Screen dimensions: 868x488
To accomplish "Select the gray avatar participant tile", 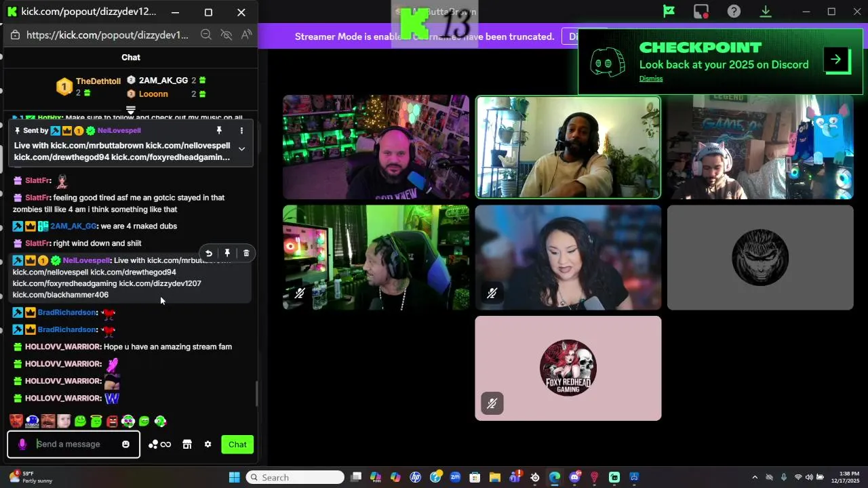I will pyautogui.click(x=760, y=258).
